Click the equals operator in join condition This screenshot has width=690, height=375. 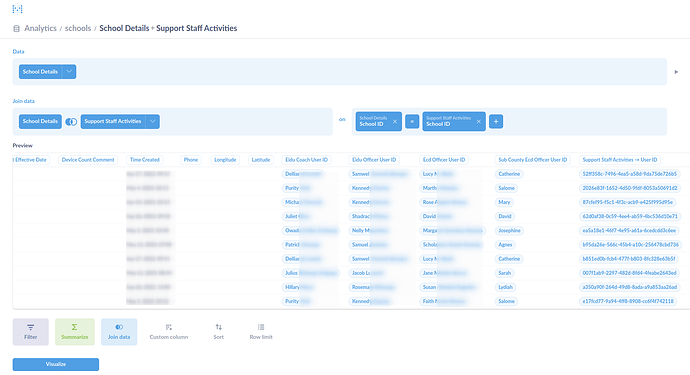(412, 121)
